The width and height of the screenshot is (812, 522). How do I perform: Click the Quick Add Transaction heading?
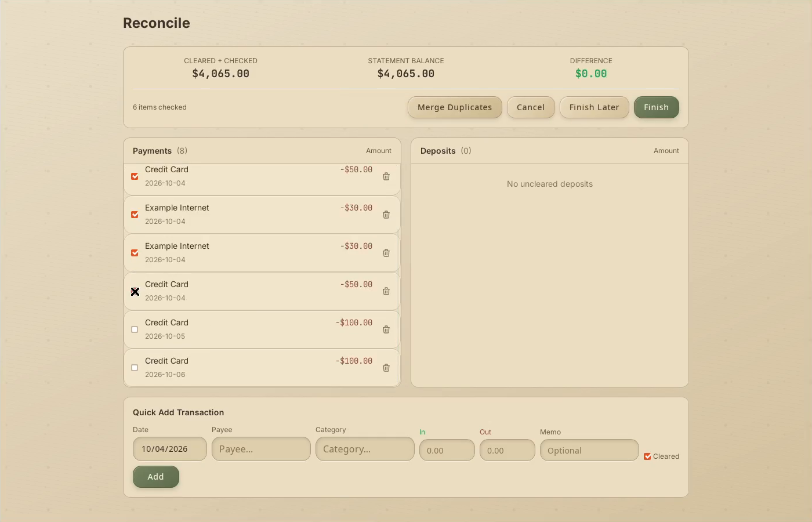click(x=179, y=412)
